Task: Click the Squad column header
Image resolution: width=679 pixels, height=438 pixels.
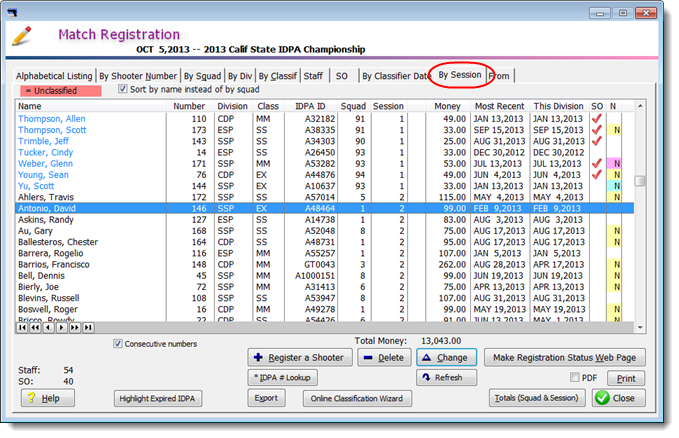Action: pos(353,106)
